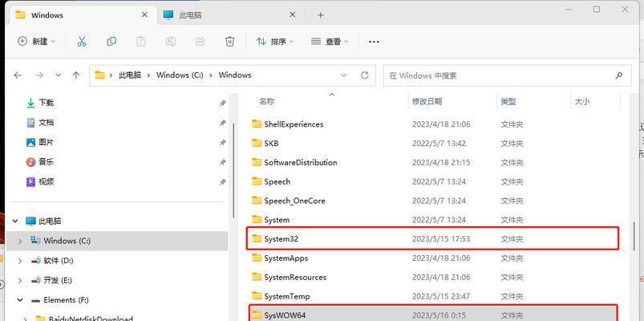Click the Delete trash can icon

coord(229,42)
